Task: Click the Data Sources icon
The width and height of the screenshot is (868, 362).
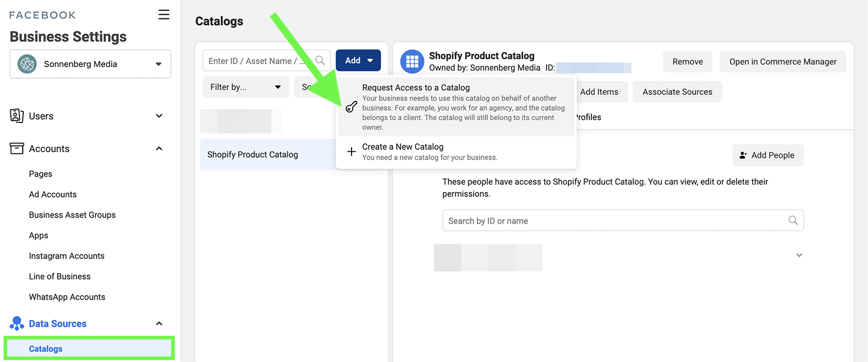Action: coord(17,323)
